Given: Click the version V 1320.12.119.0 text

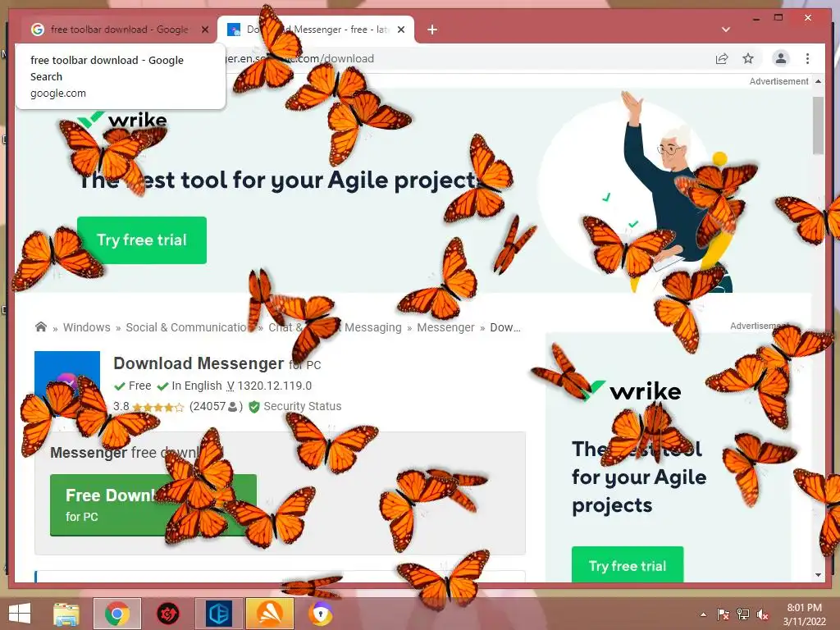Looking at the screenshot, I should coord(269,386).
